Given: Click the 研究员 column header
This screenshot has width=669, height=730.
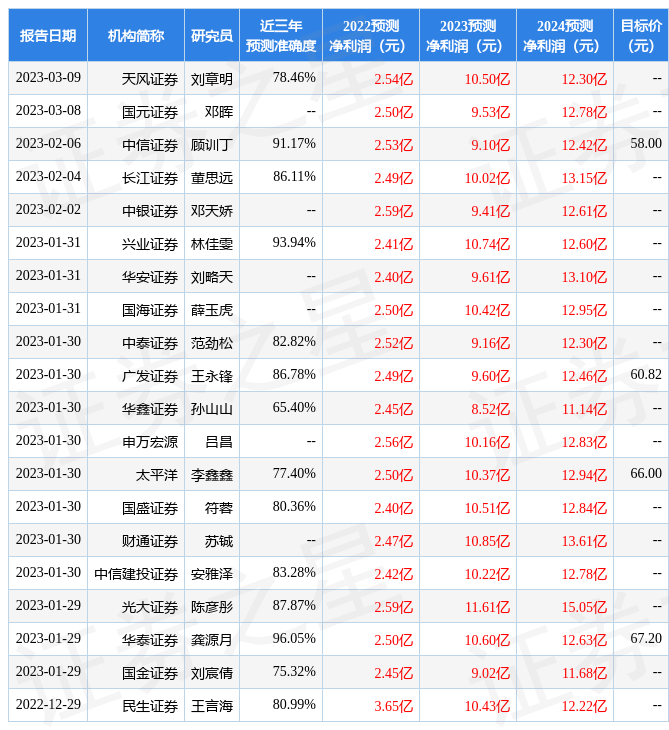Looking at the screenshot, I should 211,36.
